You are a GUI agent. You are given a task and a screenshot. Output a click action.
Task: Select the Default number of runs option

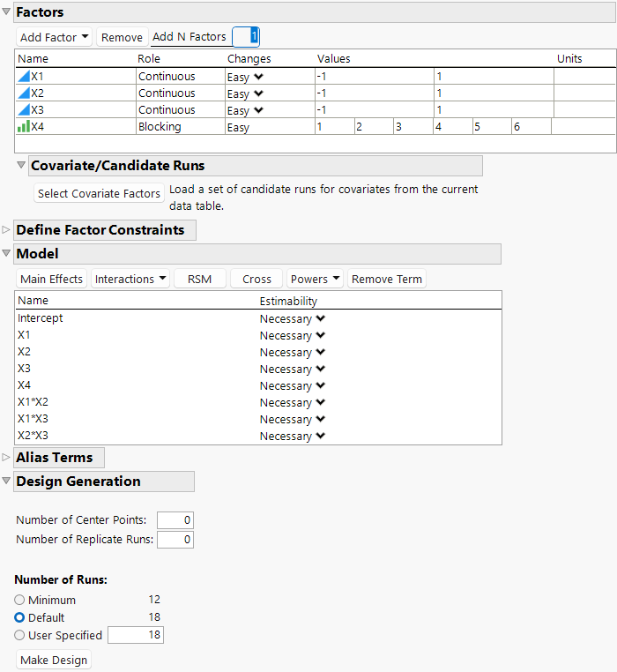click(x=19, y=618)
